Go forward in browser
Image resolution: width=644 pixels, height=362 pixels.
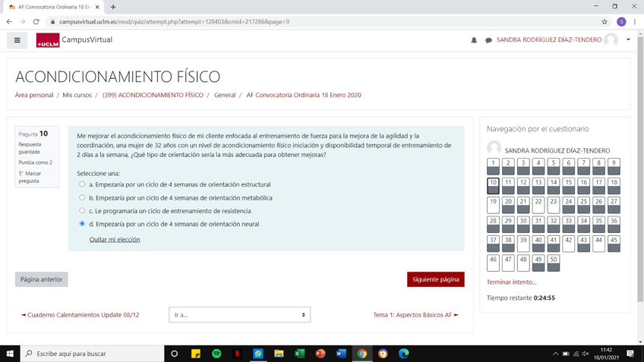[x=23, y=22]
